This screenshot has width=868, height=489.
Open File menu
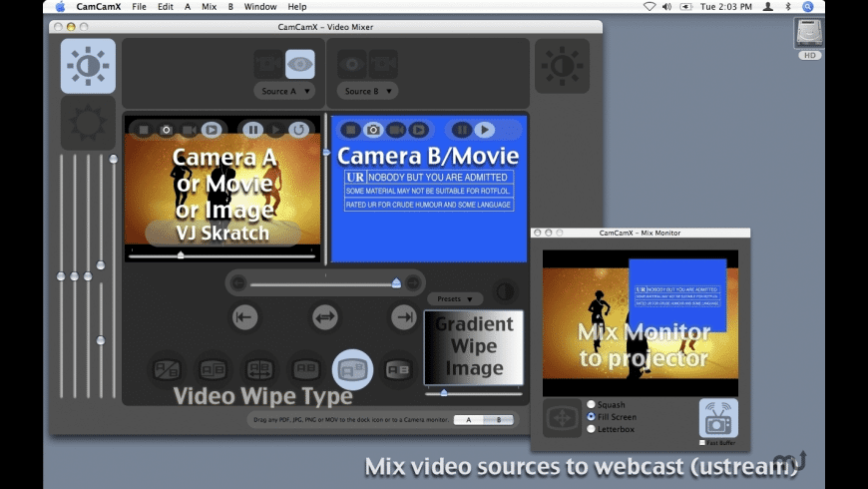tap(139, 7)
